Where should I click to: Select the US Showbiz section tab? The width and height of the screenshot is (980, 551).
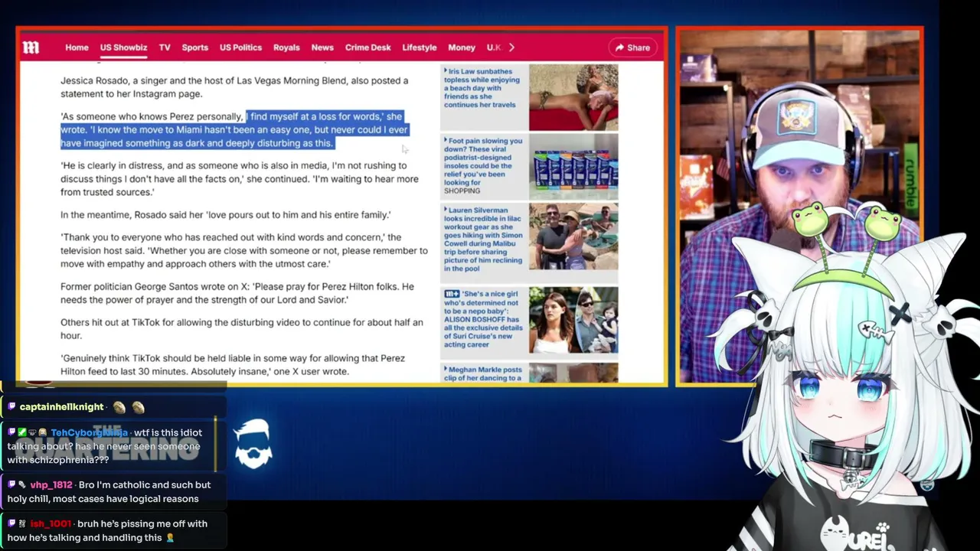click(x=123, y=47)
